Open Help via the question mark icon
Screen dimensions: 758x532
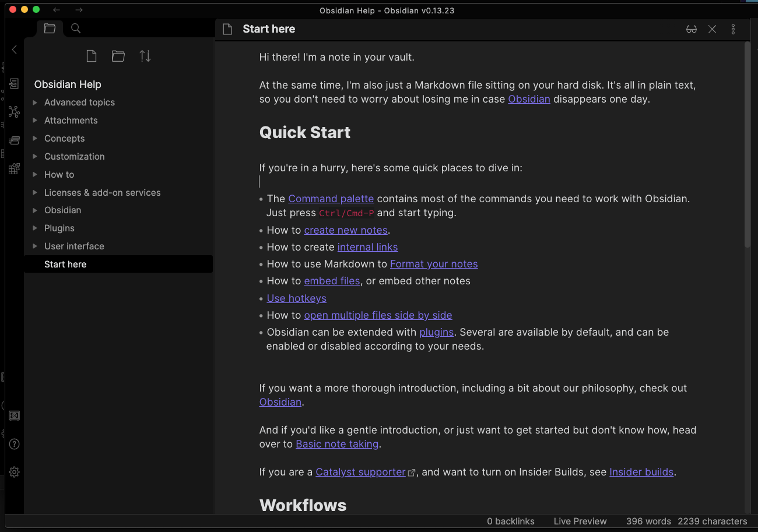pos(15,444)
